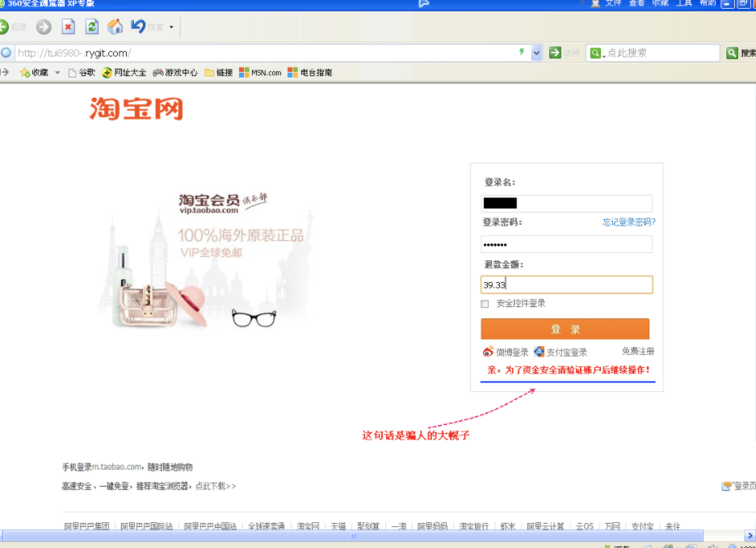The width and height of the screenshot is (756, 548).
Task: Click the 淘宝旅行 footer link
Action: [x=473, y=526]
